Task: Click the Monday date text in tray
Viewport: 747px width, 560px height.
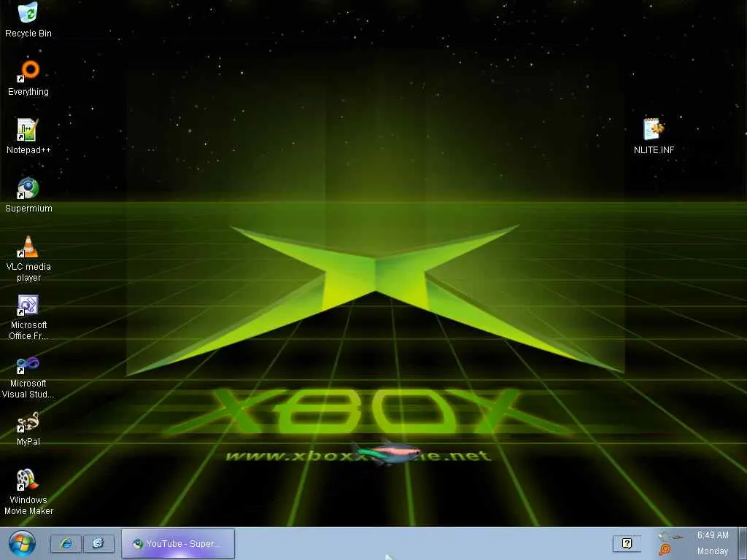Action: pyautogui.click(x=713, y=551)
